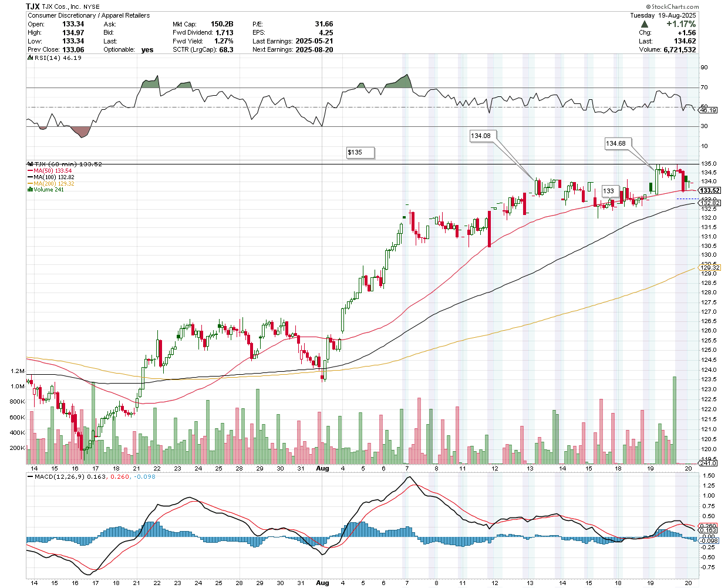Click the Mkt Cap value 150.2B
Image resolution: width=728 pixels, height=588 pixels.
click(x=222, y=24)
